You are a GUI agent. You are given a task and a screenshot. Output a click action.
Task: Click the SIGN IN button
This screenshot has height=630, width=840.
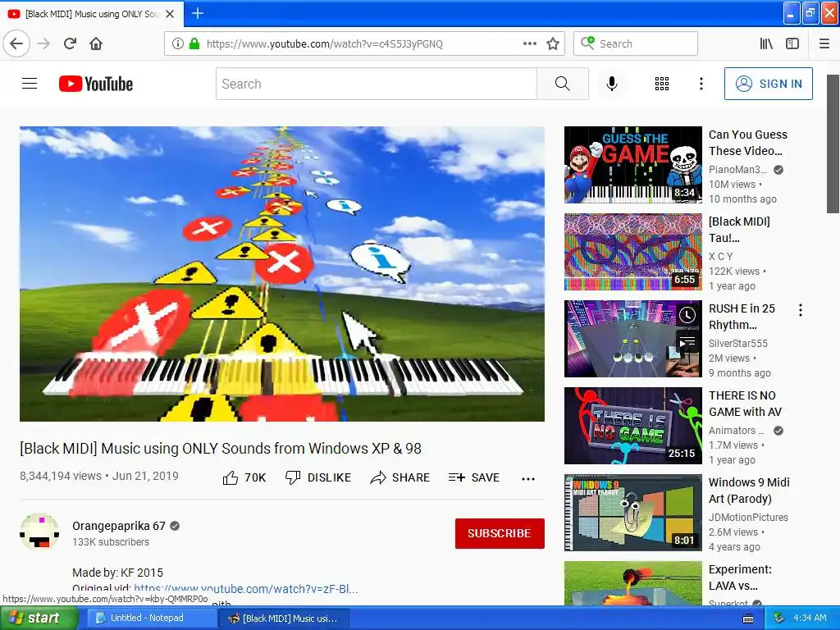click(x=768, y=84)
